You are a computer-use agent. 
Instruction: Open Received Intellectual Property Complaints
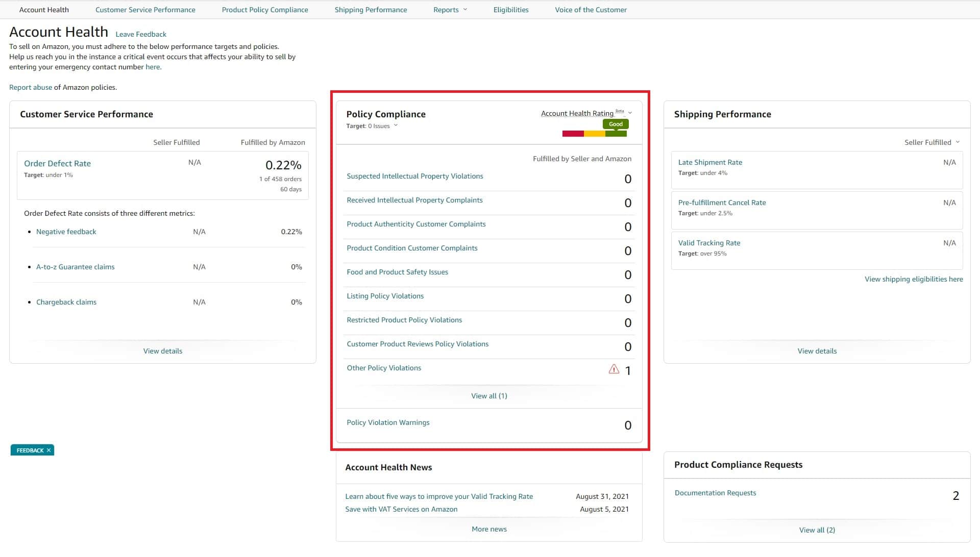(414, 200)
